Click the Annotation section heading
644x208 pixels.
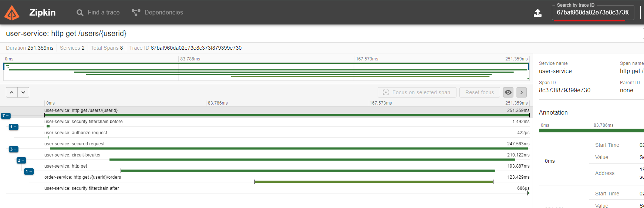[553, 112]
